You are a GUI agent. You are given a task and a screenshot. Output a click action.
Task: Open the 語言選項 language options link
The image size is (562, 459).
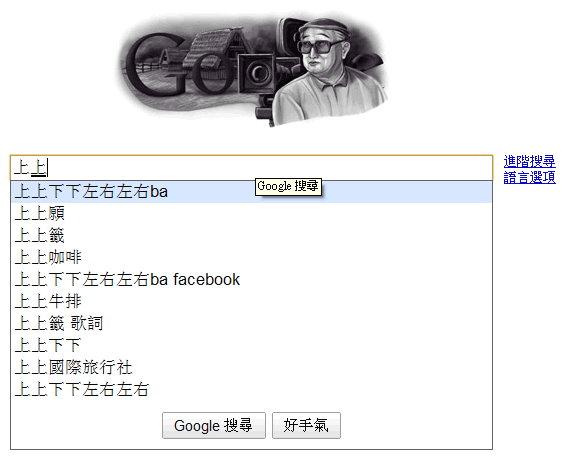pos(529,177)
